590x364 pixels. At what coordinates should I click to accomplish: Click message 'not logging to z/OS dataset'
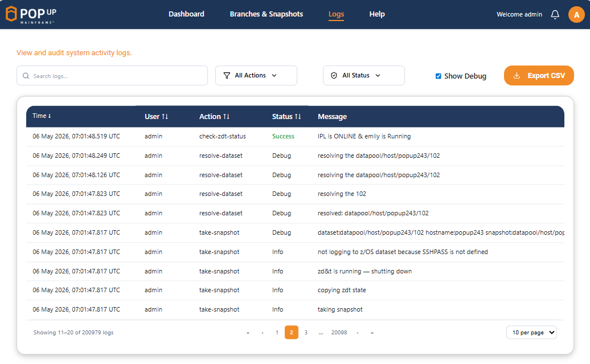pyautogui.click(x=403, y=252)
